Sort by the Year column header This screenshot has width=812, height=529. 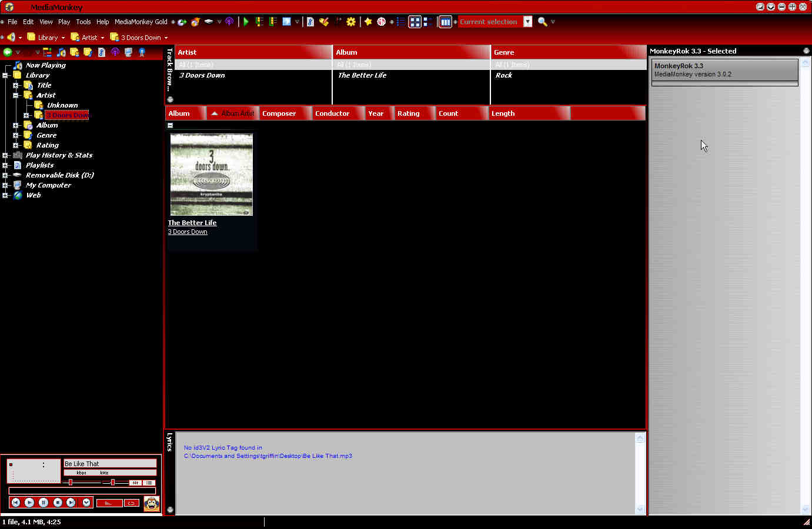pyautogui.click(x=379, y=113)
